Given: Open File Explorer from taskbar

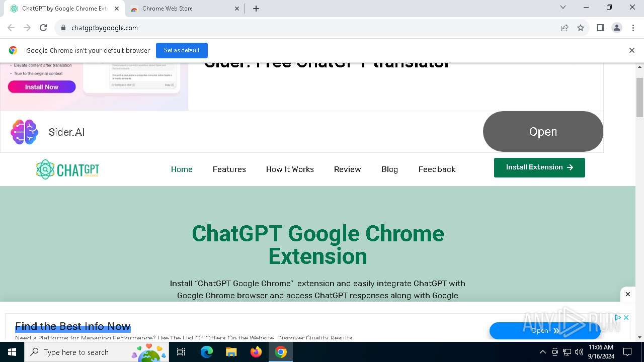Looking at the screenshot, I should [x=231, y=352].
